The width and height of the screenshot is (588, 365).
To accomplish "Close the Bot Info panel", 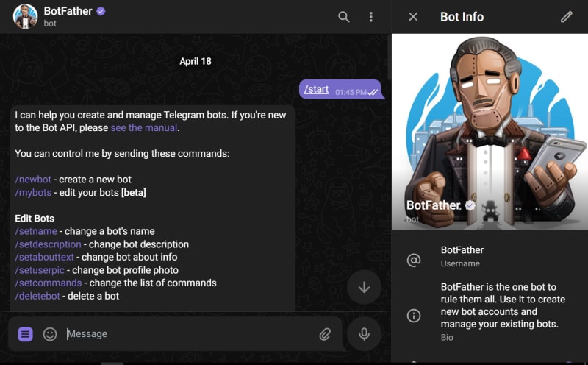I will pyautogui.click(x=413, y=17).
